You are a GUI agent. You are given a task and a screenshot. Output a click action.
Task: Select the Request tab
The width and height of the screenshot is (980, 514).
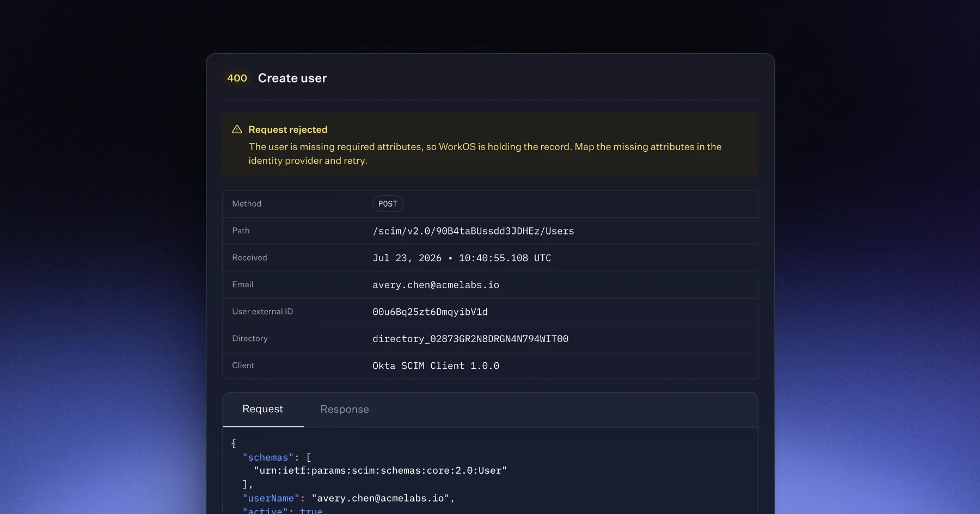click(x=262, y=410)
